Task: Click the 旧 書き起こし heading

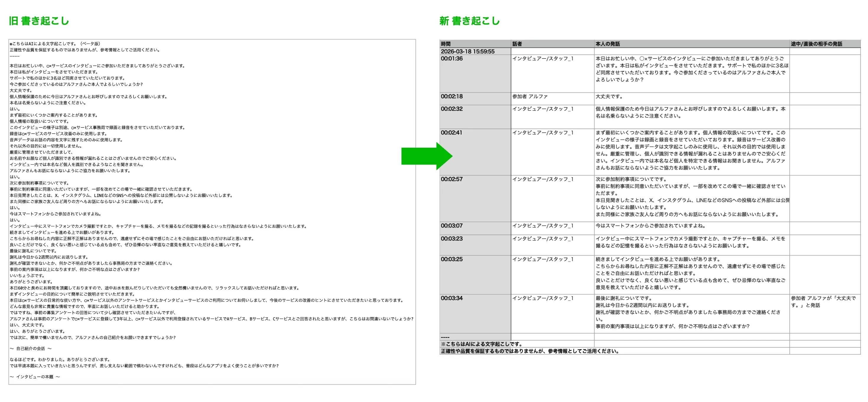Action: 39,21
